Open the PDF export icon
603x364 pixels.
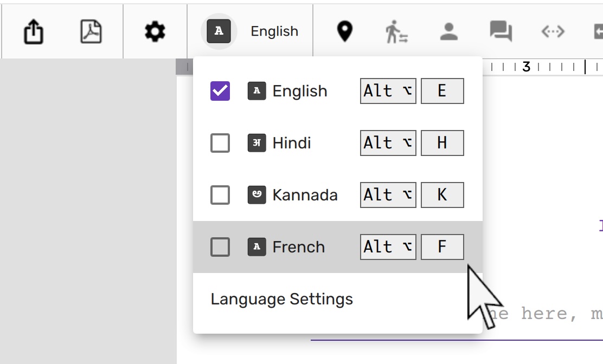click(x=91, y=31)
